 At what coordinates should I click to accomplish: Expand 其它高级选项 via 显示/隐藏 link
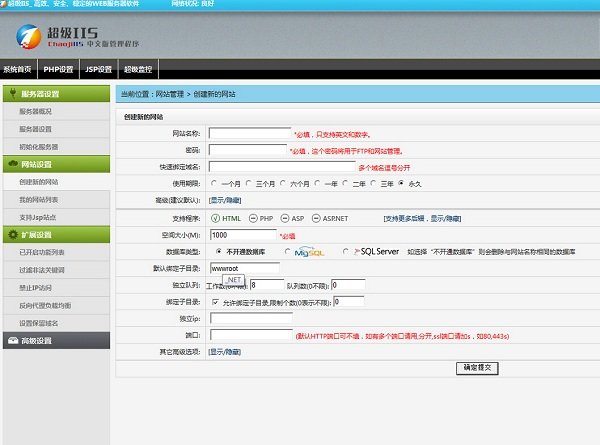pos(224,352)
